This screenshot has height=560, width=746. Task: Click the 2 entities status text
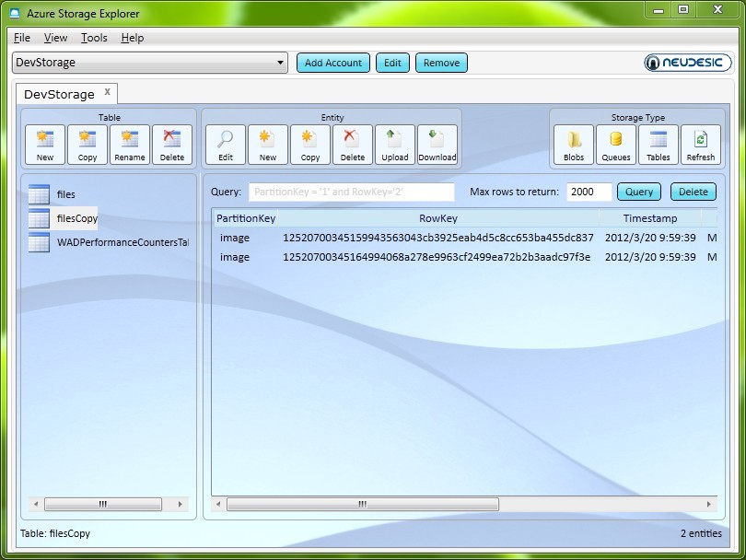pyautogui.click(x=701, y=533)
